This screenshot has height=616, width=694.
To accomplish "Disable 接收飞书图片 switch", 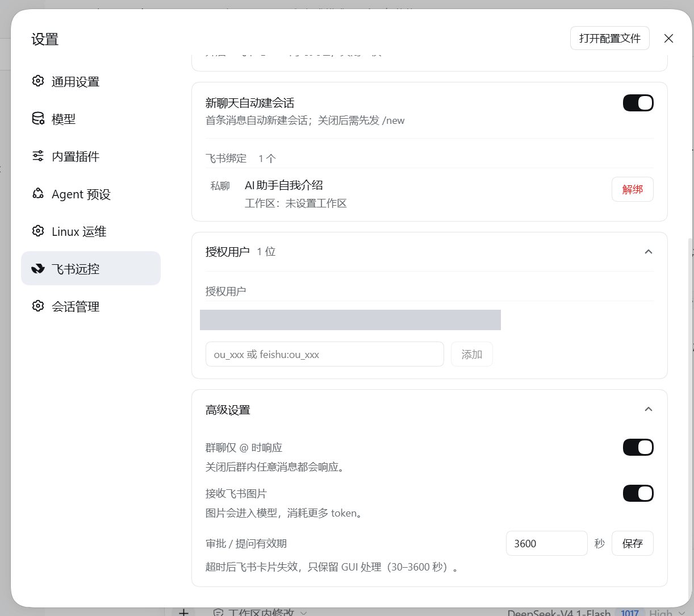I will coord(638,493).
